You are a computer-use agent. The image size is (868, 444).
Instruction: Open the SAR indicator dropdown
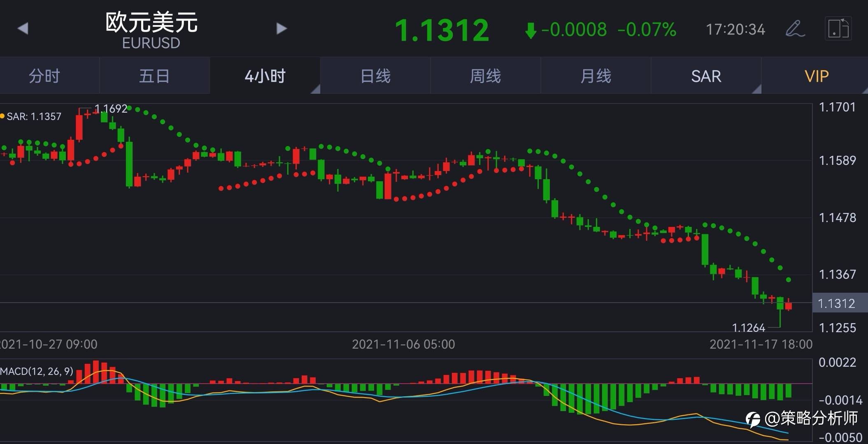706,76
